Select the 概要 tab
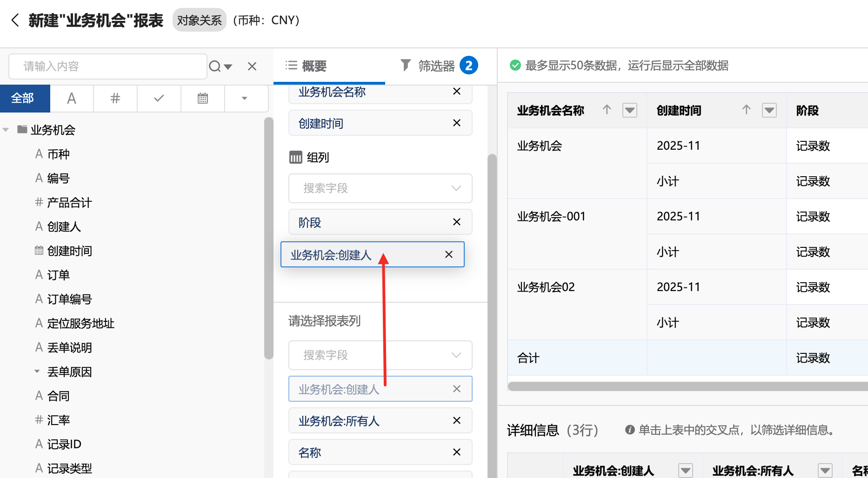This screenshot has width=868, height=478. (307, 66)
